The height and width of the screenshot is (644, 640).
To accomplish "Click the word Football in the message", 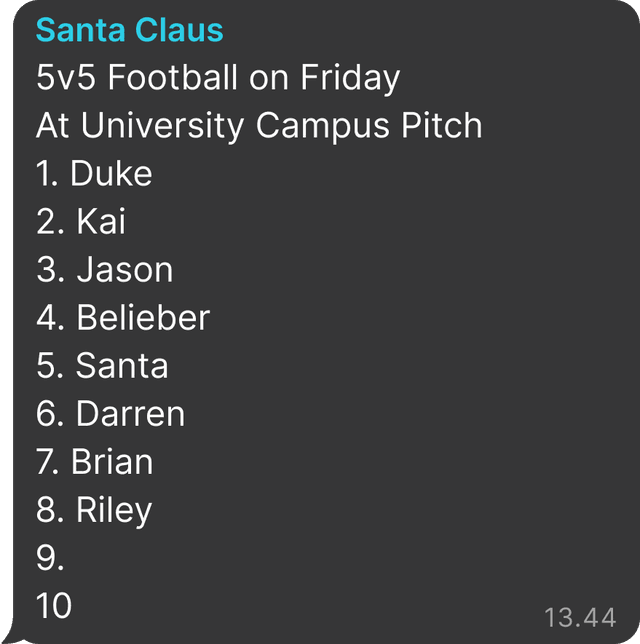I will 173,77.
